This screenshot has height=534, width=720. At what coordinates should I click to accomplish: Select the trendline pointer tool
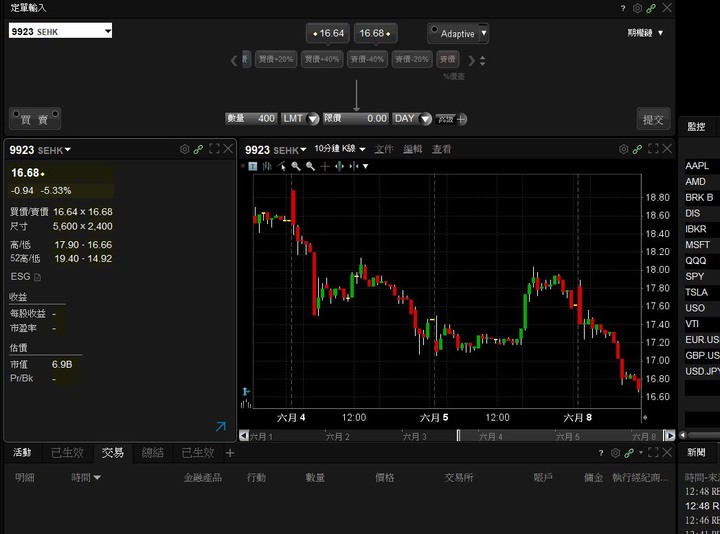pyautogui.click(x=281, y=166)
